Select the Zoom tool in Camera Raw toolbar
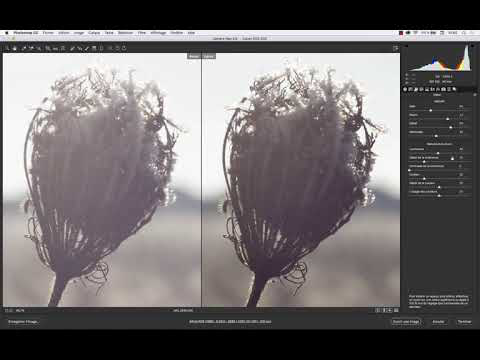Image resolution: width=480 pixels, height=360 pixels. [x=7, y=48]
